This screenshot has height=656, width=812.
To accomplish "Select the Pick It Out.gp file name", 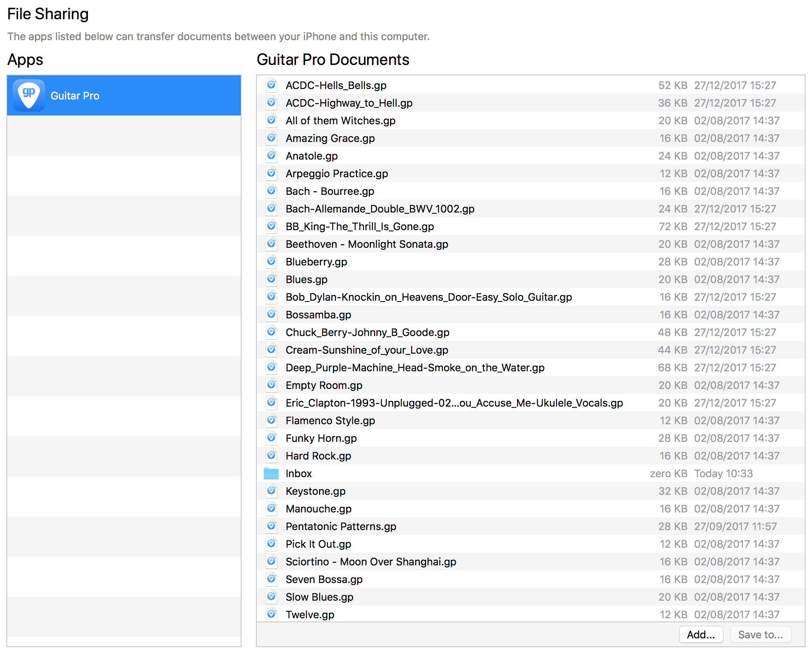I will (319, 544).
